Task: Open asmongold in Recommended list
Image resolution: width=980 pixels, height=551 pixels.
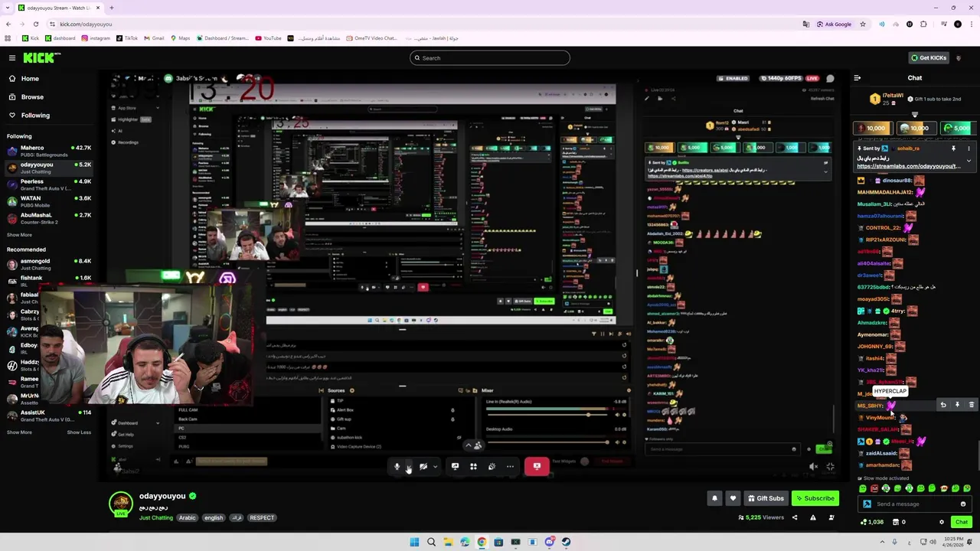Action: pos(49,264)
